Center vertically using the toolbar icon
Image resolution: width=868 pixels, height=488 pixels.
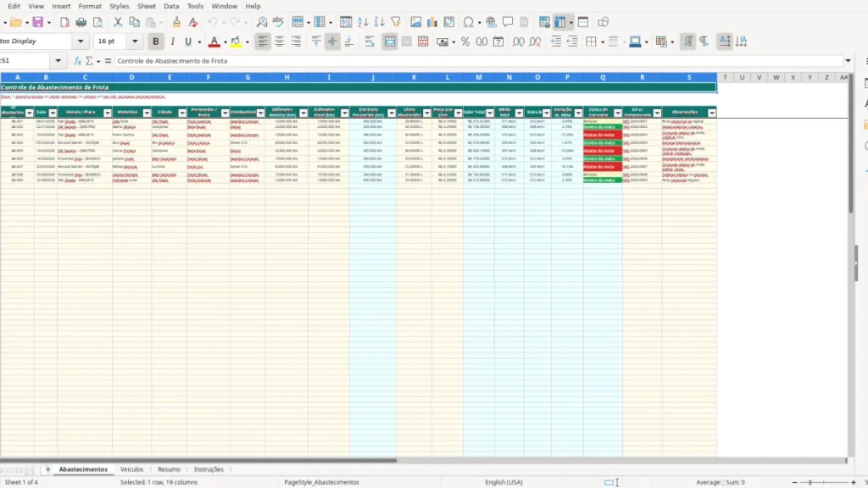click(332, 42)
